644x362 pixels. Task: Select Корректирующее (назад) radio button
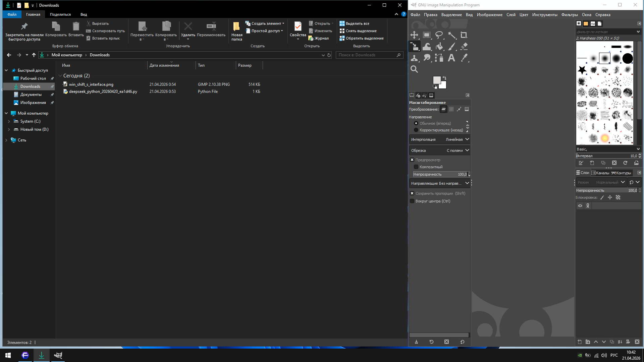pyautogui.click(x=416, y=130)
